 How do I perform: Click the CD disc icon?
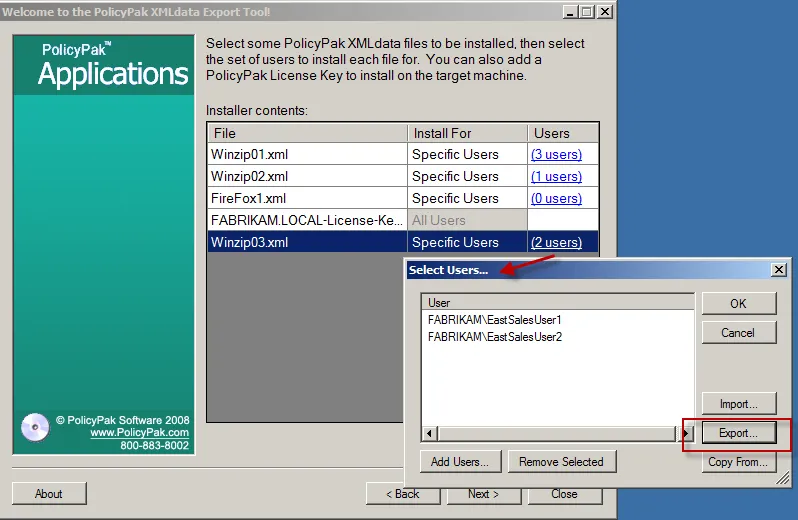tap(35, 427)
